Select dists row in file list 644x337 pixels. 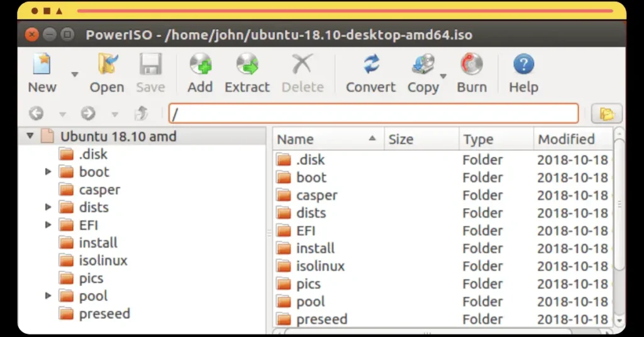(442, 213)
